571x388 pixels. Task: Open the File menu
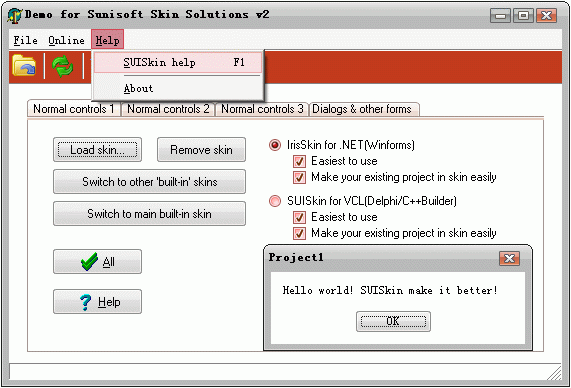pos(25,40)
